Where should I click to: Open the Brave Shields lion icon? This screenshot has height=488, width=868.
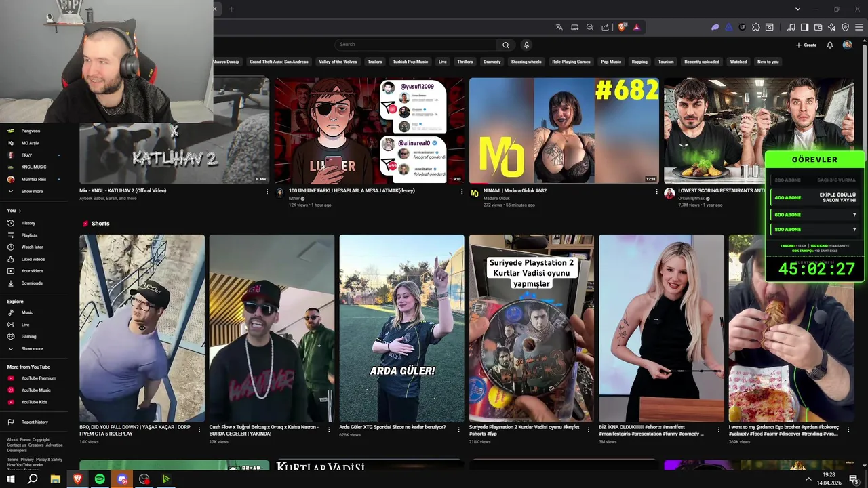(622, 27)
